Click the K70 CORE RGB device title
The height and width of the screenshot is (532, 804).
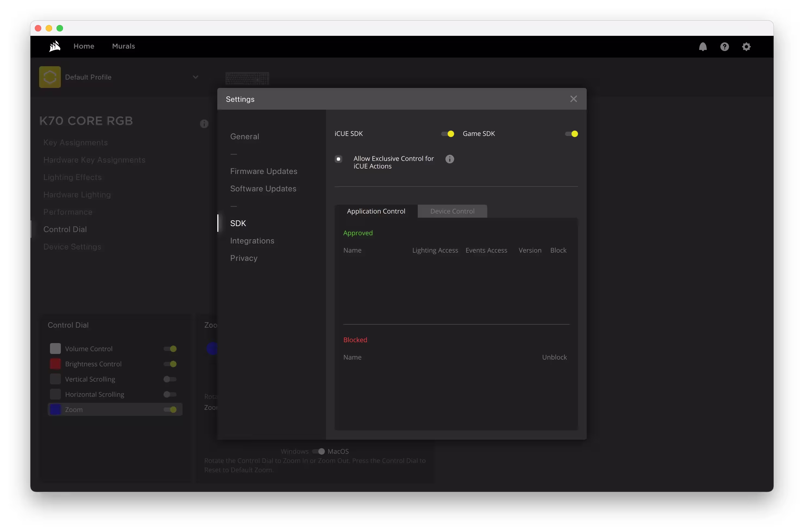pyautogui.click(x=86, y=121)
